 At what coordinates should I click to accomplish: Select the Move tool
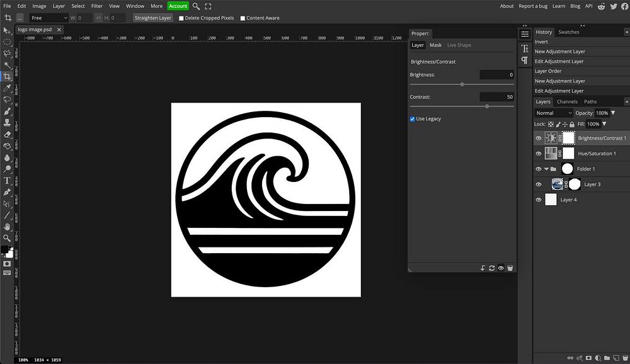tap(7, 30)
